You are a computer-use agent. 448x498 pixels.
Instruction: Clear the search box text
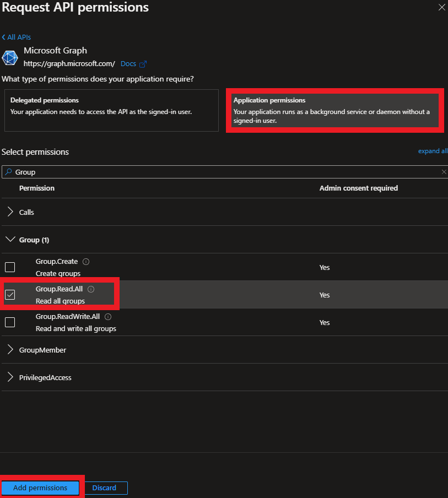click(x=444, y=172)
